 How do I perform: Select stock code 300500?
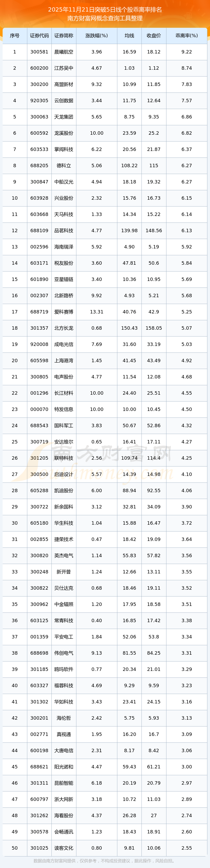click(x=39, y=474)
